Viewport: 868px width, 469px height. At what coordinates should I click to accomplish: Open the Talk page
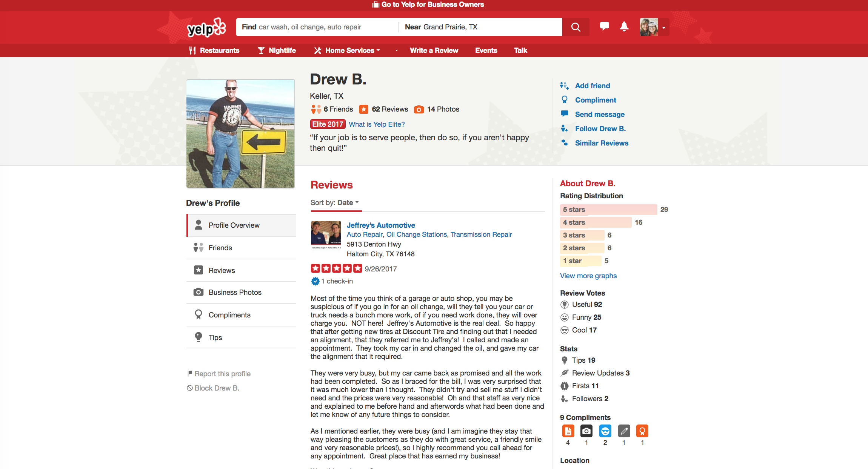point(520,51)
